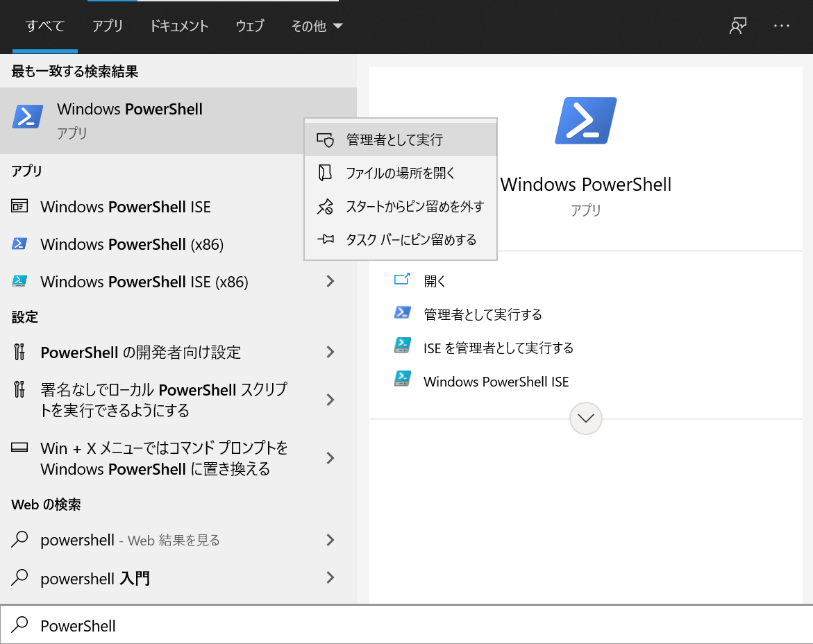
Task: Expand arrow for 署名なしでローカル PowerShell スクリプト
Action: (330, 400)
